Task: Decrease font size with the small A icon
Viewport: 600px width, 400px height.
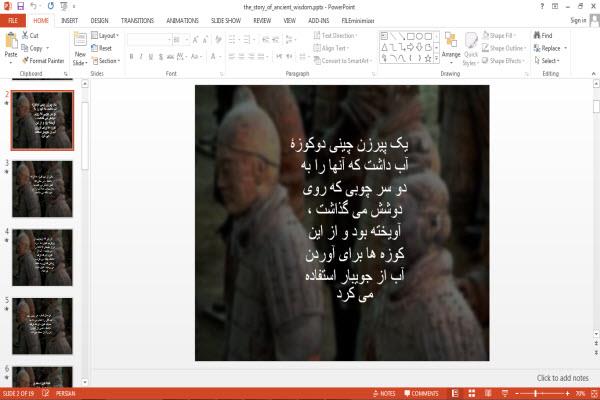Action: pyautogui.click(x=205, y=39)
